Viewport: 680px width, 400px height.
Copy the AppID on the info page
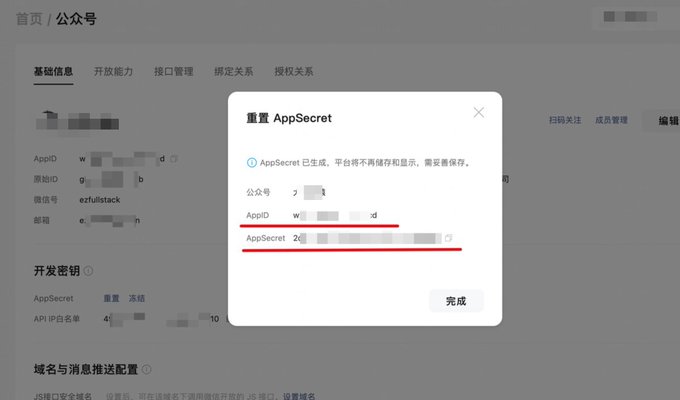[x=174, y=159]
